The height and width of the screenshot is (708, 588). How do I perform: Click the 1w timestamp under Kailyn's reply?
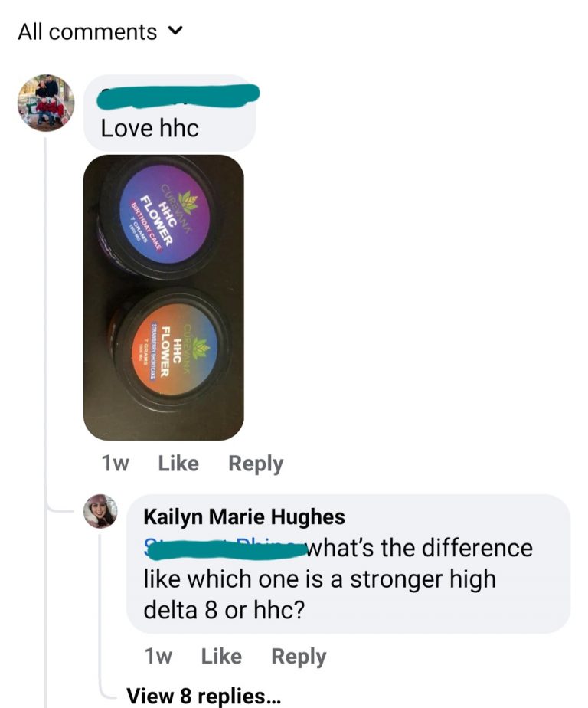tap(158, 656)
